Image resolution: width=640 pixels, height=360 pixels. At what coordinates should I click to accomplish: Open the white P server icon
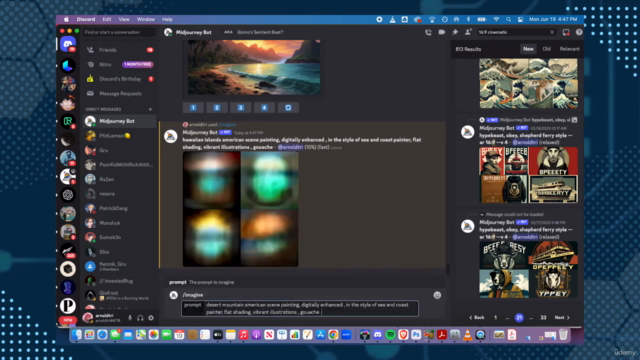click(x=68, y=305)
